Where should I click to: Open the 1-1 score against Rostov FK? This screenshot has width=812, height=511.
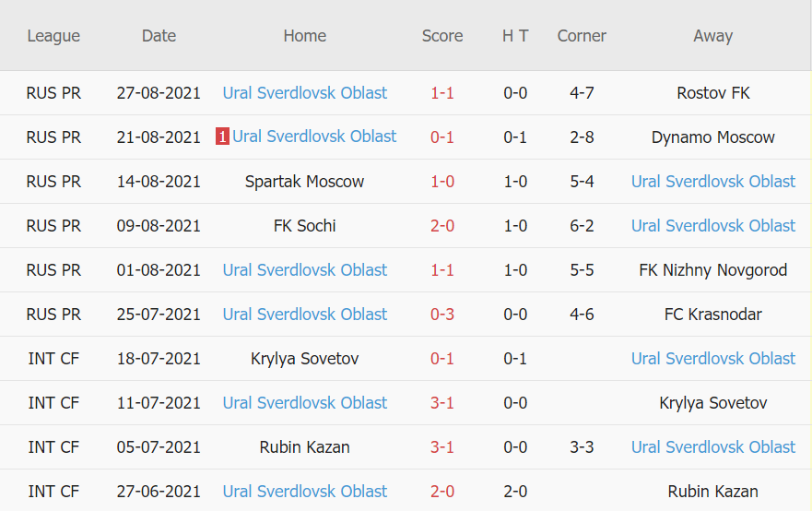[442, 93]
